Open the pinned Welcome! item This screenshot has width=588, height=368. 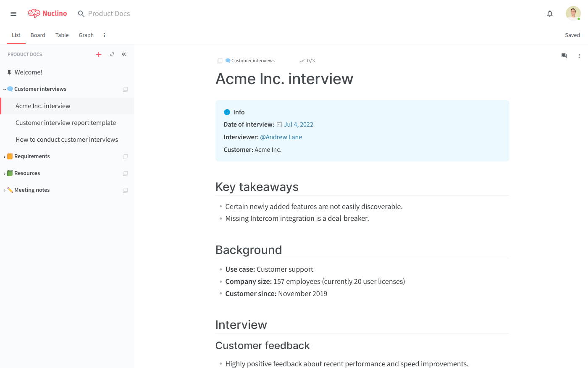[29, 72]
